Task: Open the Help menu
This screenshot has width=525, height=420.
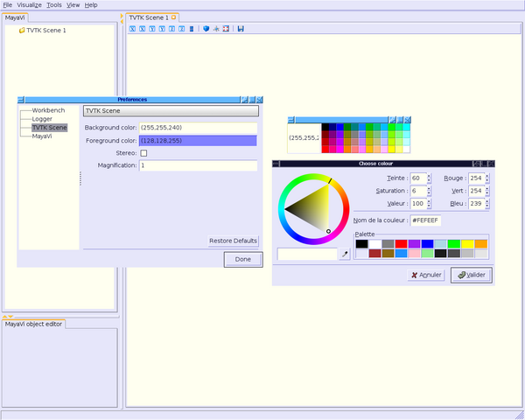Action: (91, 5)
